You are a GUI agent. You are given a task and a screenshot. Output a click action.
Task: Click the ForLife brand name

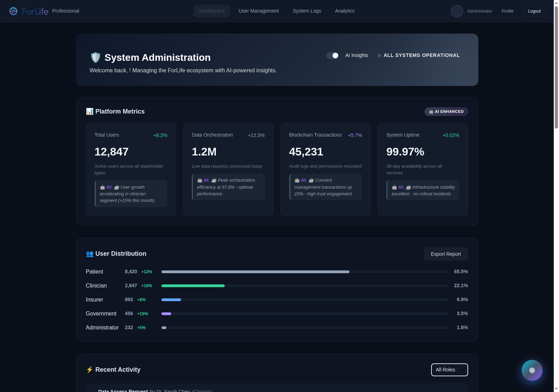coord(35,11)
